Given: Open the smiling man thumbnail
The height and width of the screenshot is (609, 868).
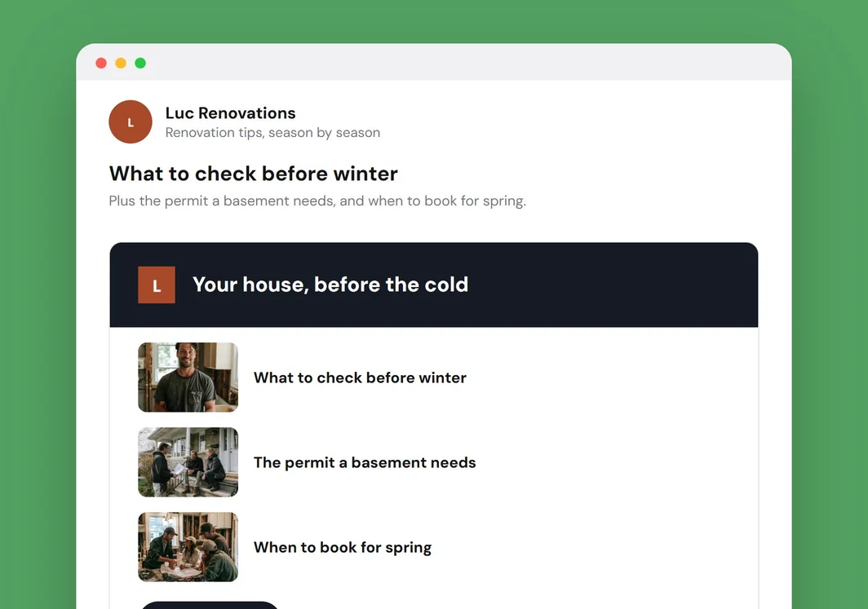Looking at the screenshot, I should (x=188, y=377).
